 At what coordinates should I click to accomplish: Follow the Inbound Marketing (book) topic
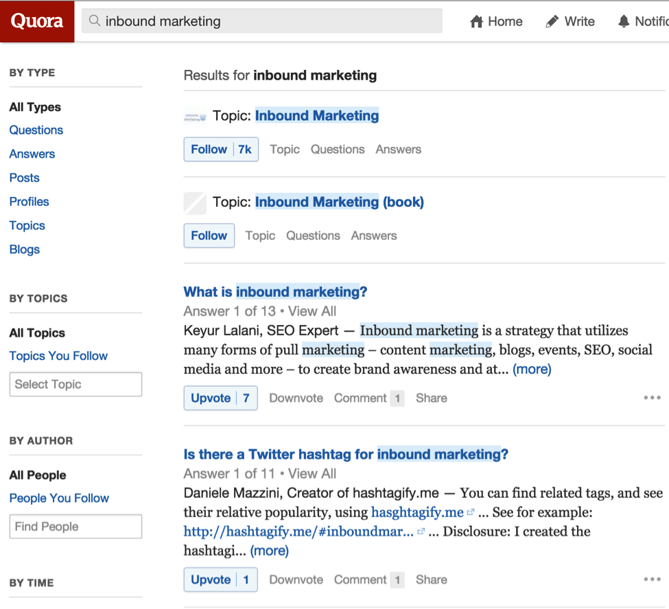click(x=209, y=235)
